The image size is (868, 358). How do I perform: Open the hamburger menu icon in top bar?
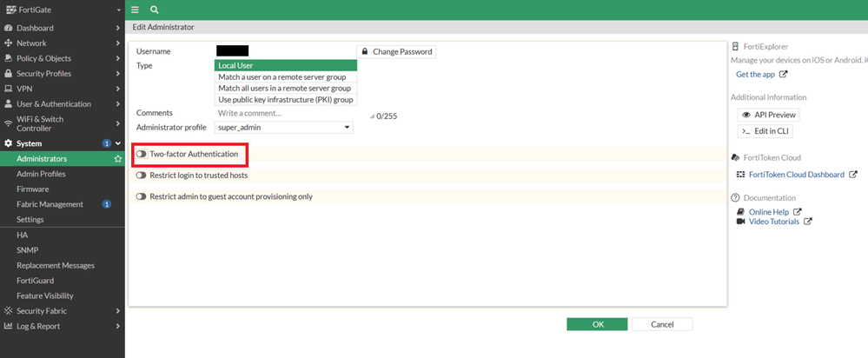pos(135,10)
